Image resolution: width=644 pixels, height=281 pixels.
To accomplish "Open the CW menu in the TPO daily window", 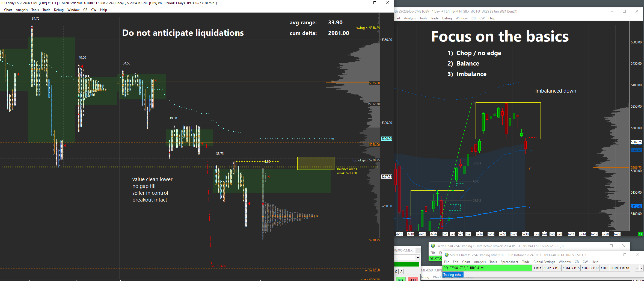I will tap(94, 10).
